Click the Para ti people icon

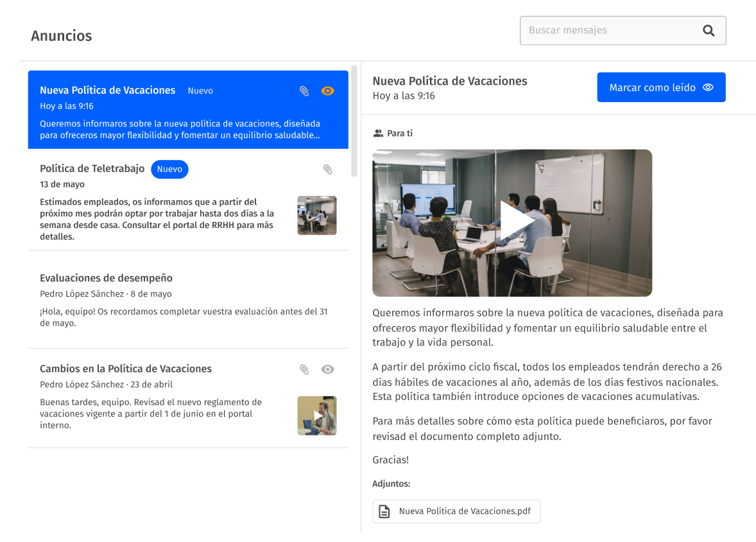point(378,134)
